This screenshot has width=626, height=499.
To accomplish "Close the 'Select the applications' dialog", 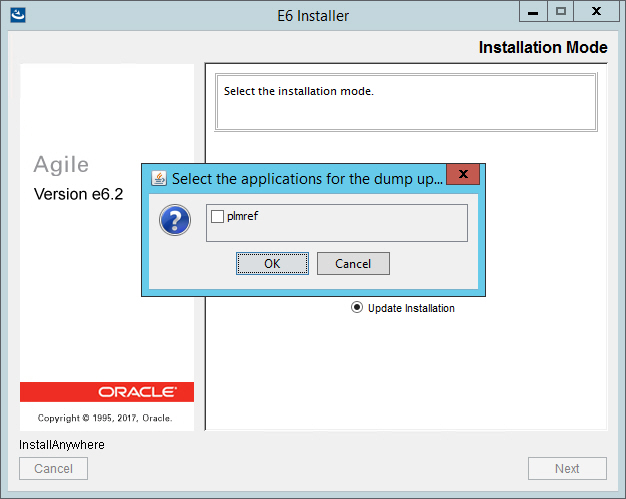I will pos(463,174).
